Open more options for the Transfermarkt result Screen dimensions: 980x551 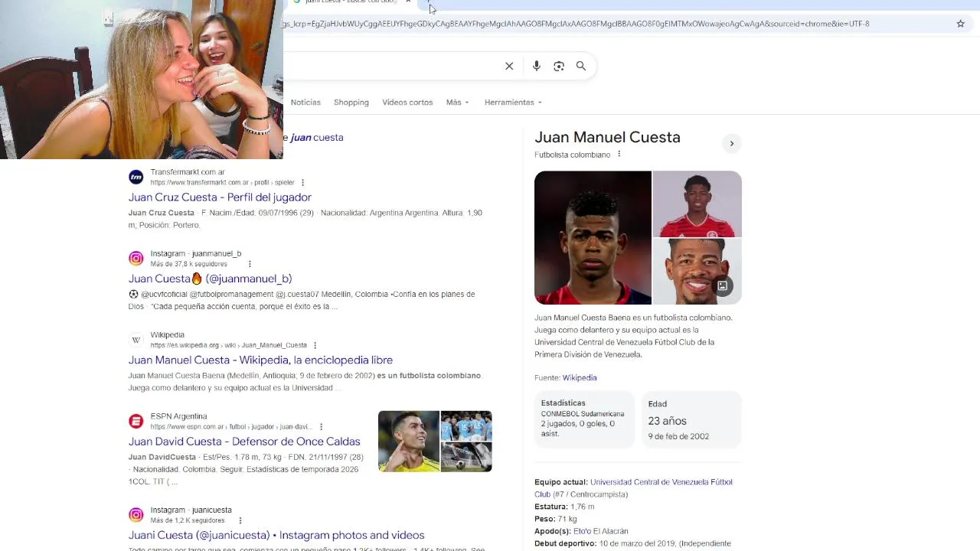coord(303,183)
